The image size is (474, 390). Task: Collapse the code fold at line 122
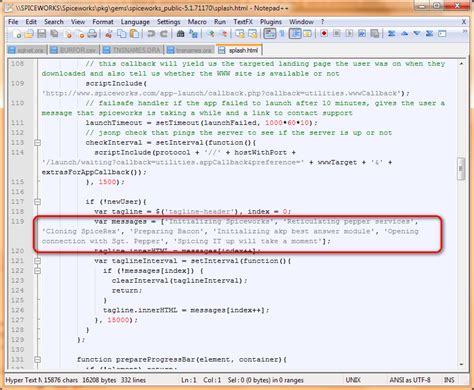[x=37, y=271]
